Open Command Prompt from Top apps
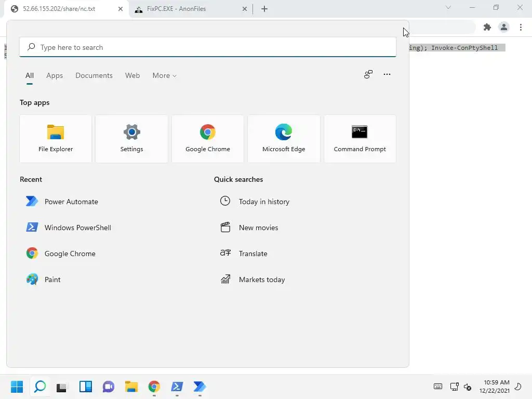 pyautogui.click(x=360, y=139)
